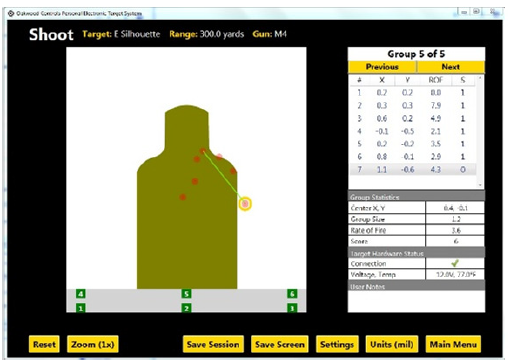Viewport: 508px width, 364px height.
Task: Select green sensor marker 1
Action: (x=81, y=308)
